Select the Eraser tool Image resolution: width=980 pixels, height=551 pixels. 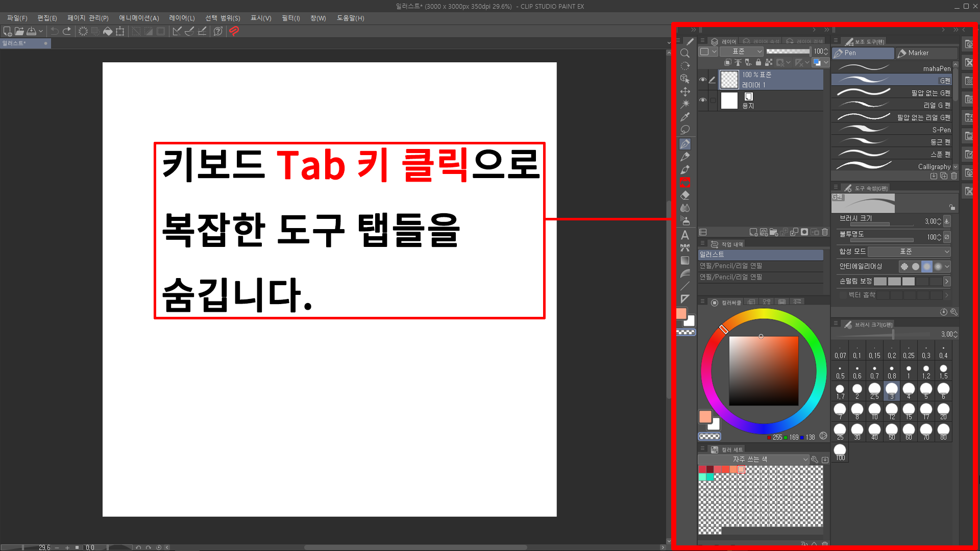(685, 195)
